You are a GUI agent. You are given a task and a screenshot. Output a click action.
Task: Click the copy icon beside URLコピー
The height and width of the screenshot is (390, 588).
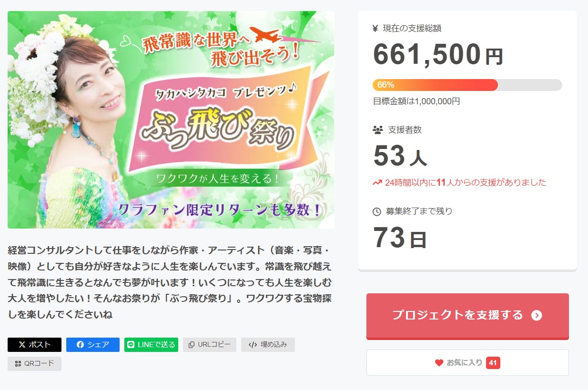192,345
